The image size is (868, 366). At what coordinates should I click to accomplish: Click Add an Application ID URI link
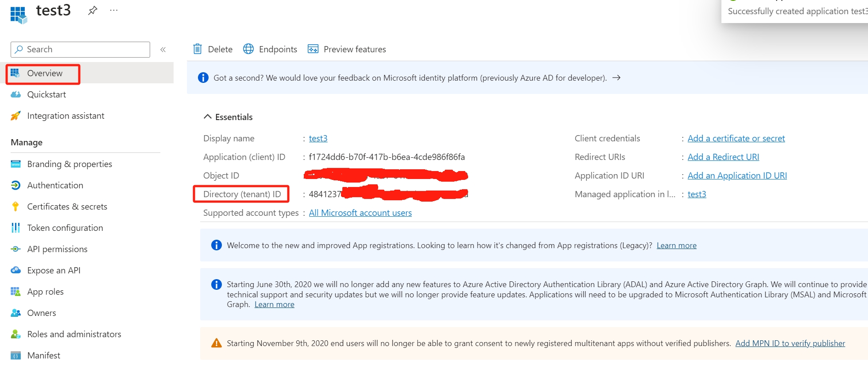click(737, 175)
